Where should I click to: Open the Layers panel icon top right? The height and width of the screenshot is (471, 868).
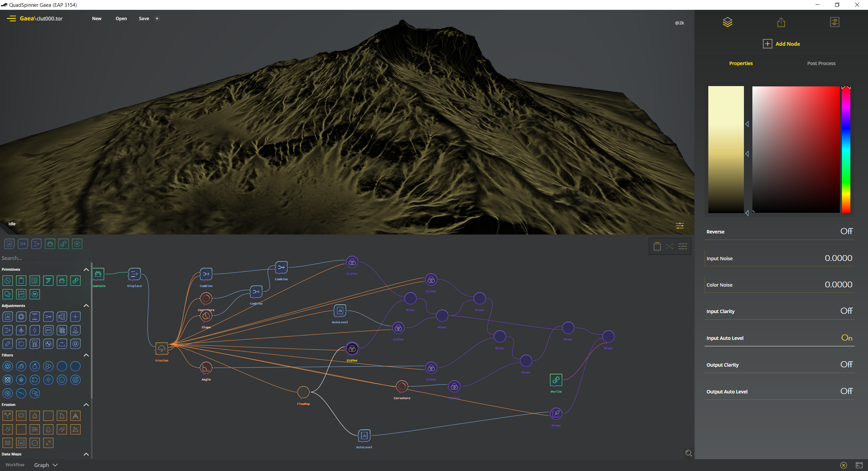[x=728, y=22]
